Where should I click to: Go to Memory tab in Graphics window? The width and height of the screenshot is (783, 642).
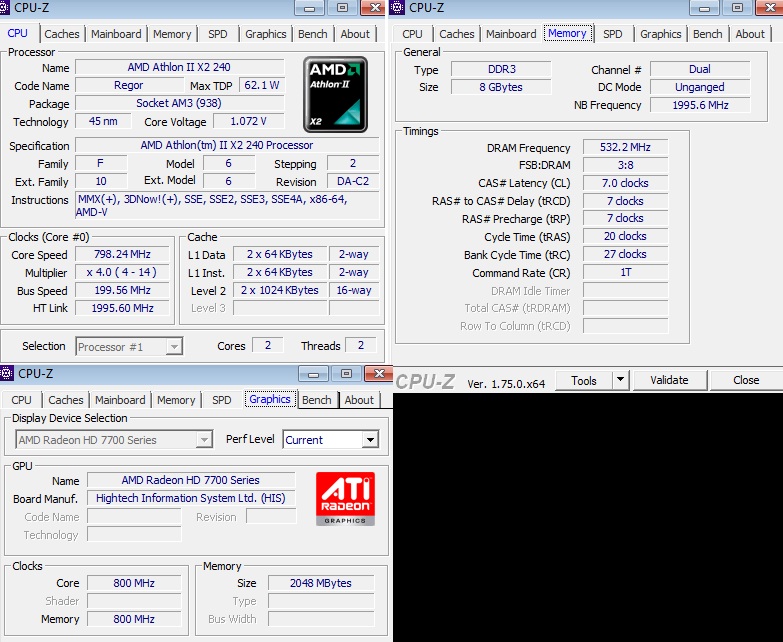click(176, 400)
